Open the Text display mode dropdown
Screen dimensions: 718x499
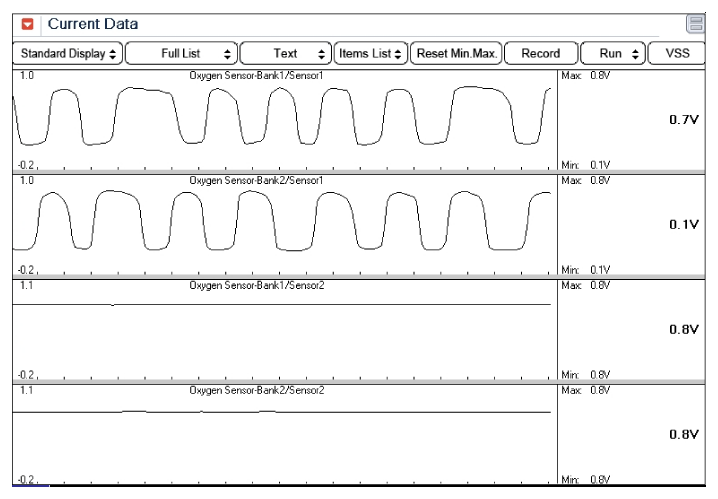pos(287,53)
